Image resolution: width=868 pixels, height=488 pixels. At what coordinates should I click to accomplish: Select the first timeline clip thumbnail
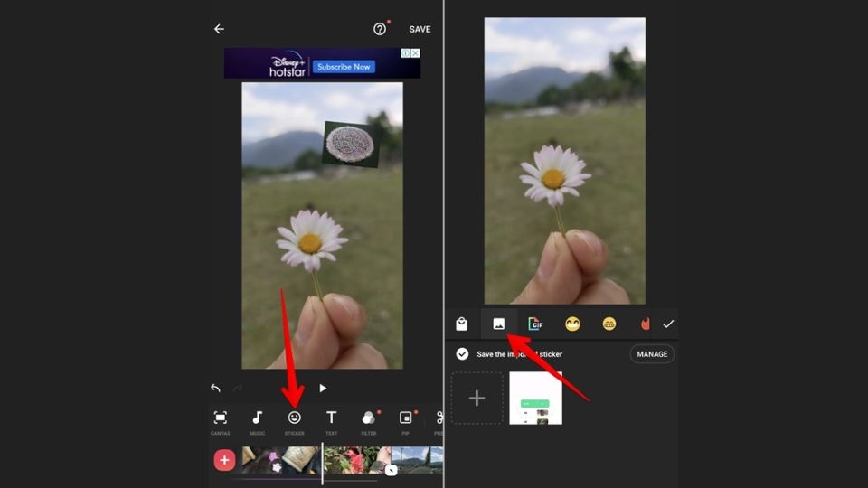280,460
